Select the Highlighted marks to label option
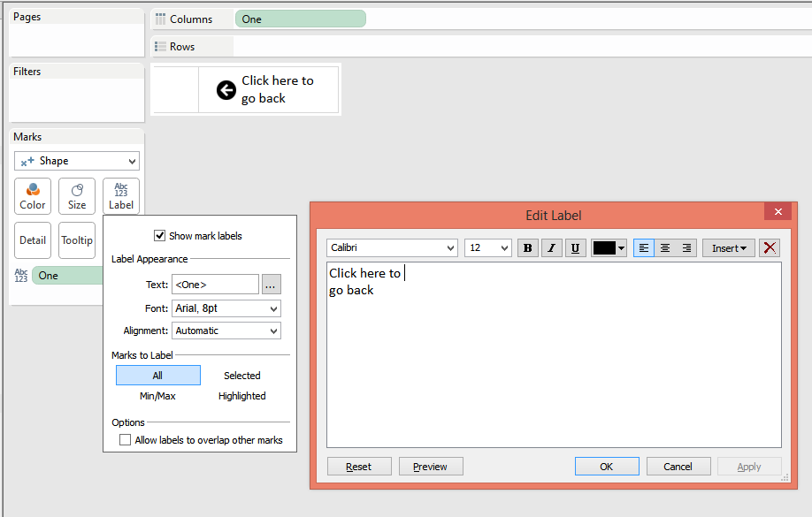The height and width of the screenshot is (517, 812). (x=241, y=396)
